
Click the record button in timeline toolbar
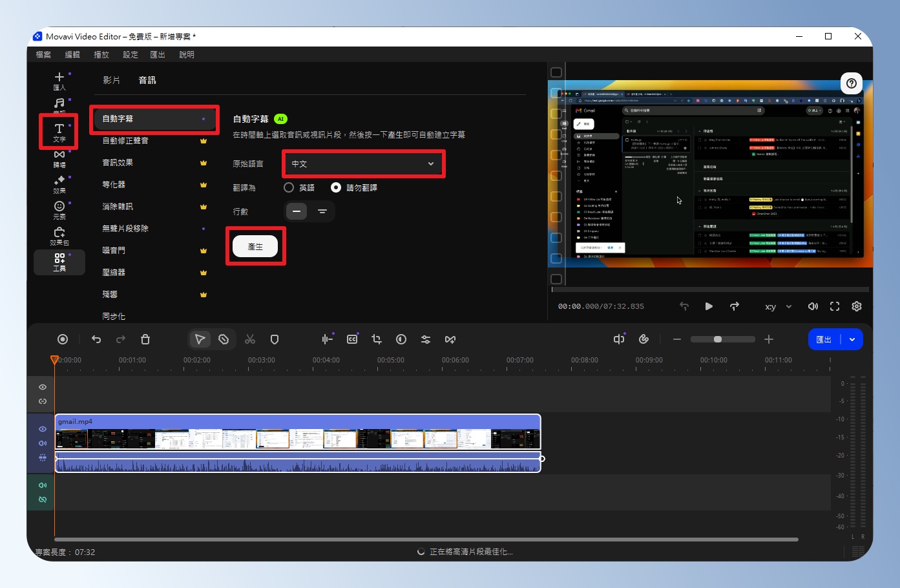(63, 339)
